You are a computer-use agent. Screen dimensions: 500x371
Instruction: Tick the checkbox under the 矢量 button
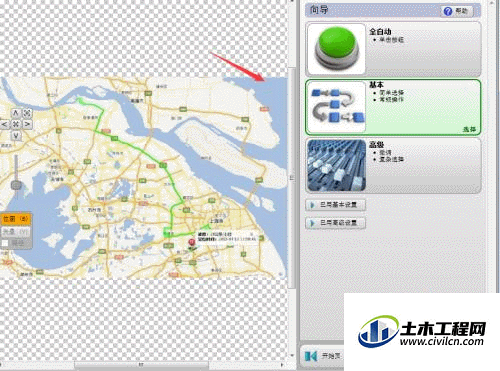5,243
